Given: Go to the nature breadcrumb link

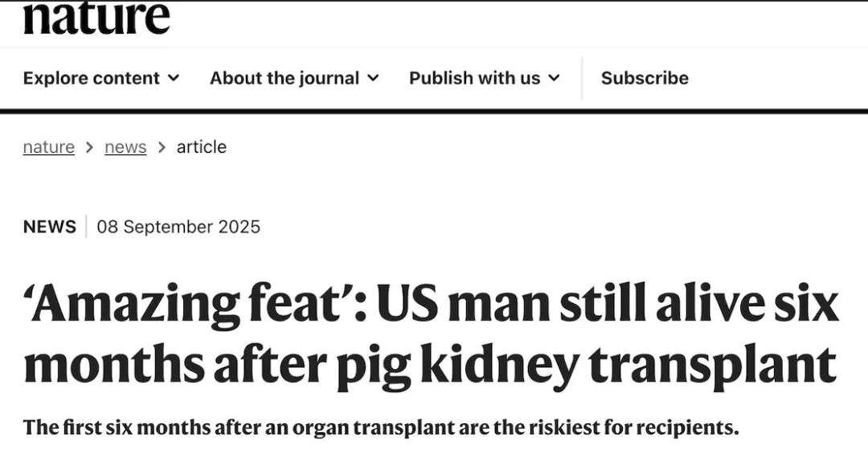Looking at the screenshot, I should point(48,147).
